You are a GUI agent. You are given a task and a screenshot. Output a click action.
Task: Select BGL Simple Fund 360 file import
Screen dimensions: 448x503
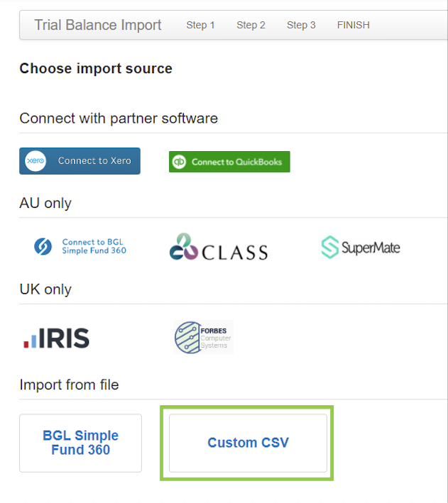81,443
